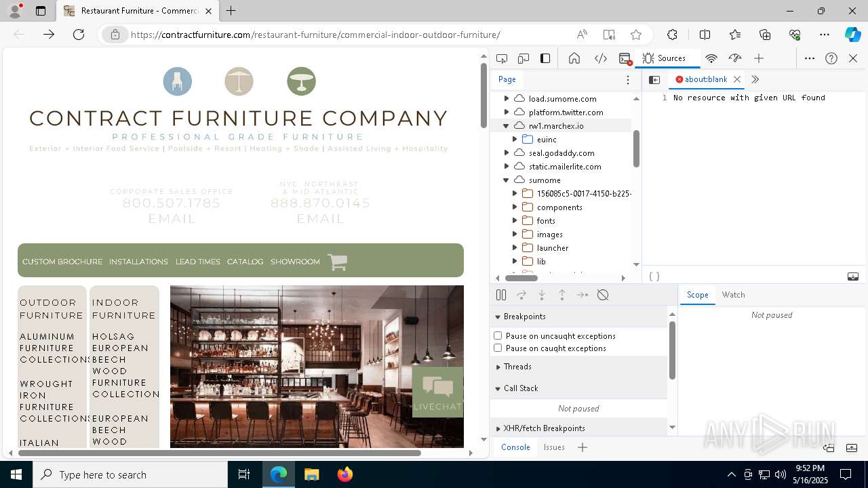Enable Pause on caught exceptions
Screen dimensions: 868x488
coord(498,348)
